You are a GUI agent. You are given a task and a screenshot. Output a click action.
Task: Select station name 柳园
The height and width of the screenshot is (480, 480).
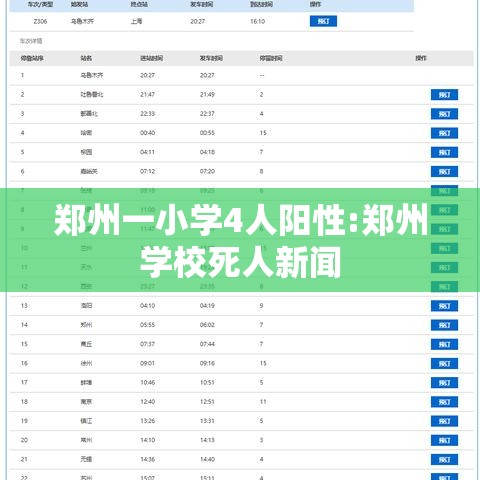click(x=86, y=152)
